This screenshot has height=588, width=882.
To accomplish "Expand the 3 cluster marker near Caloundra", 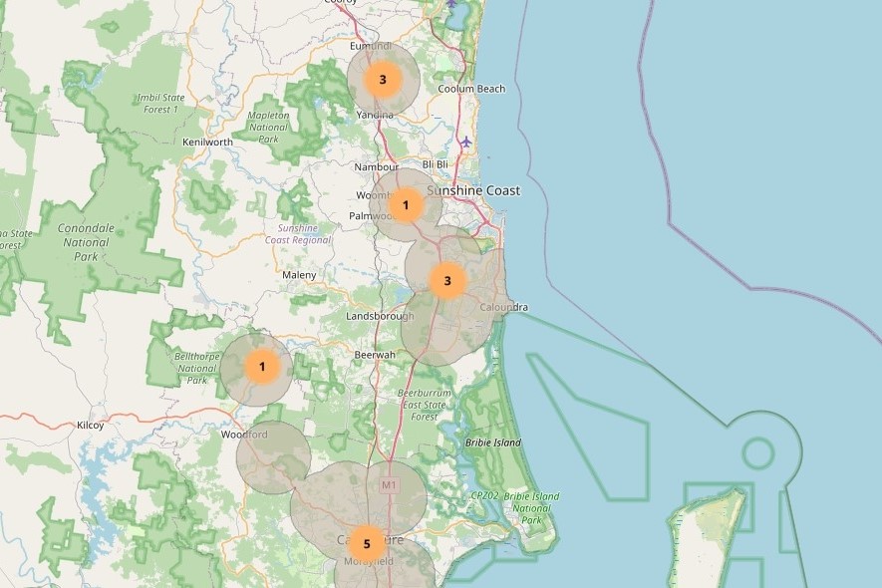I will pyautogui.click(x=447, y=281).
